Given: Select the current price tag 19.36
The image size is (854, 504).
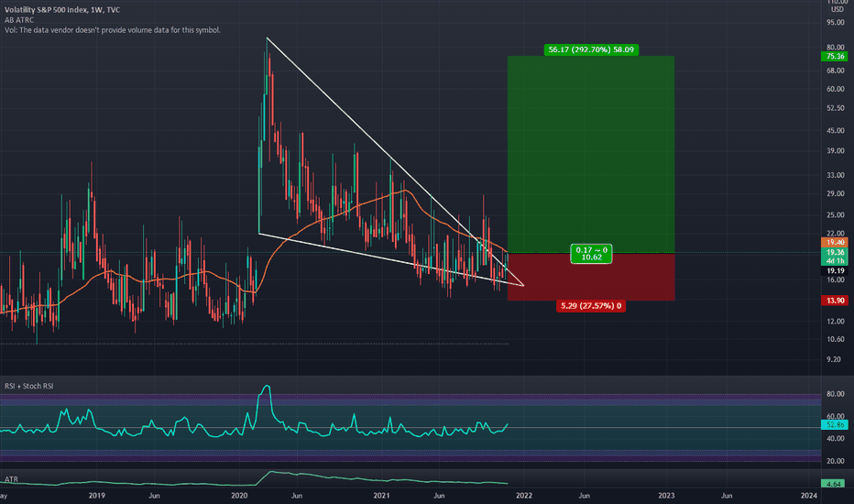Looking at the screenshot, I should 835,252.
